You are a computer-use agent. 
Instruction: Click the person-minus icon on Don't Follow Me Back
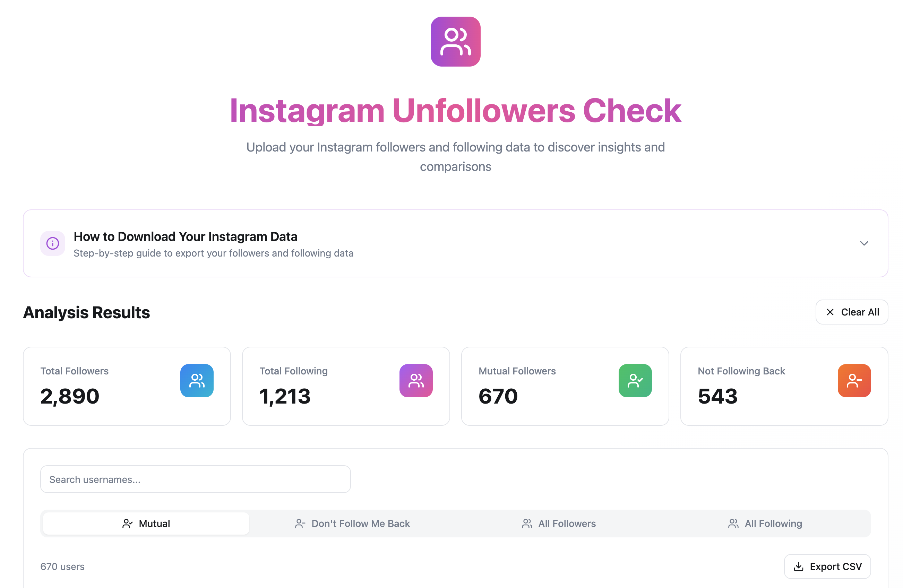coord(300,523)
